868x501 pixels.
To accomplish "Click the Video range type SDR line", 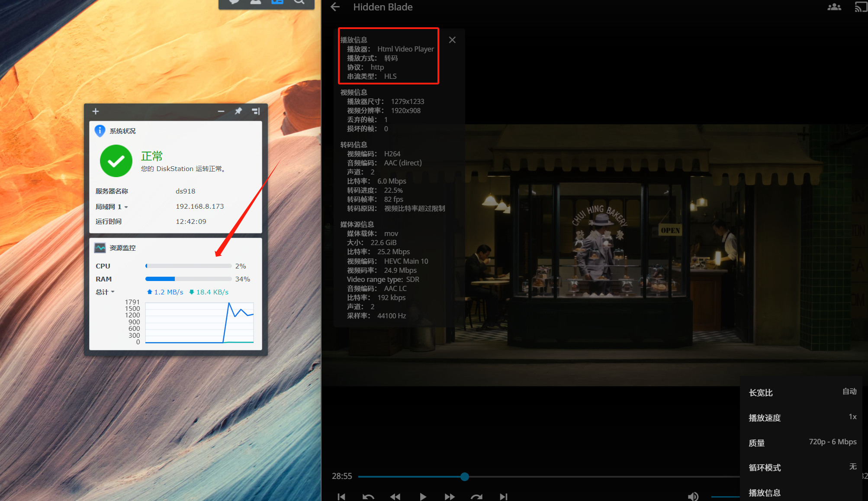I will coord(383,279).
